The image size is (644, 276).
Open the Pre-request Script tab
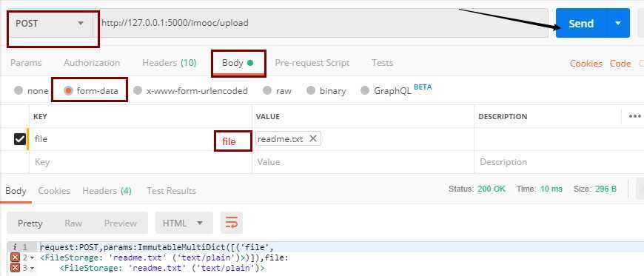coord(312,63)
